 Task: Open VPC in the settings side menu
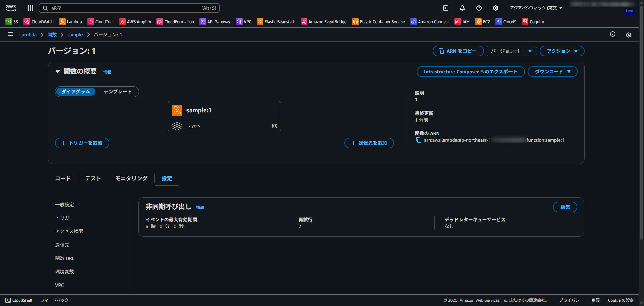point(59,285)
